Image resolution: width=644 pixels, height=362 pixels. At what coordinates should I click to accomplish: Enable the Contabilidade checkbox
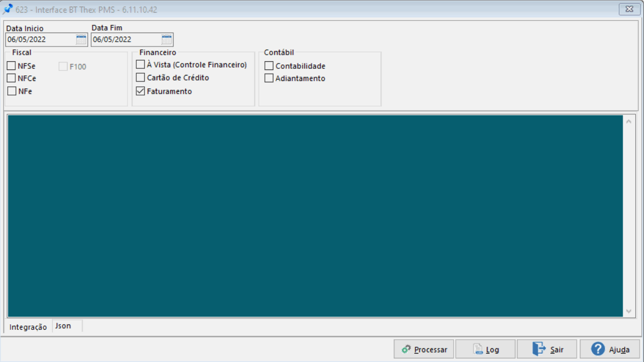269,66
